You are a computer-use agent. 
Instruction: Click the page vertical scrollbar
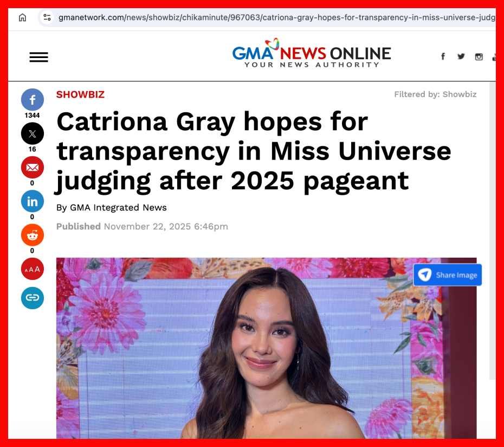coord(493,231)
